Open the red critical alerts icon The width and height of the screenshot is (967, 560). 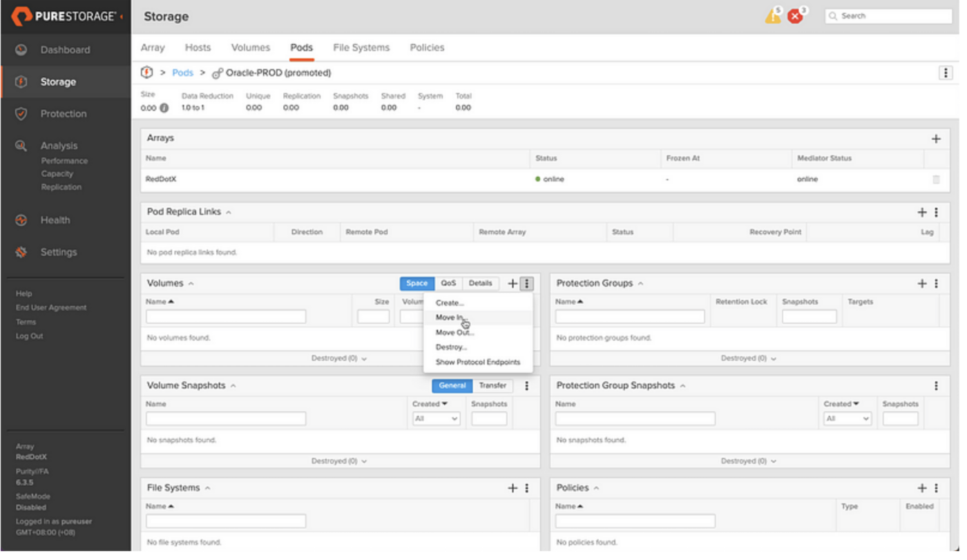point(796,16)
